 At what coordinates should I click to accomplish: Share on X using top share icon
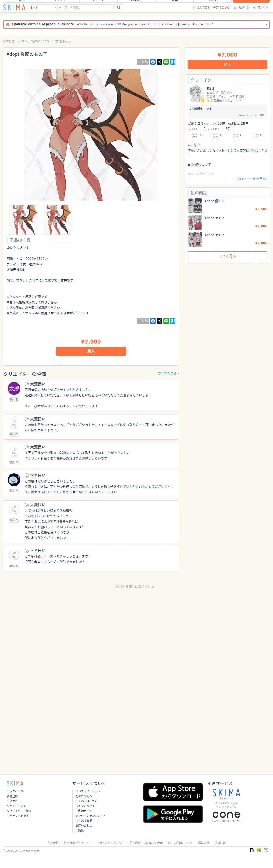(x=159, y=62)
